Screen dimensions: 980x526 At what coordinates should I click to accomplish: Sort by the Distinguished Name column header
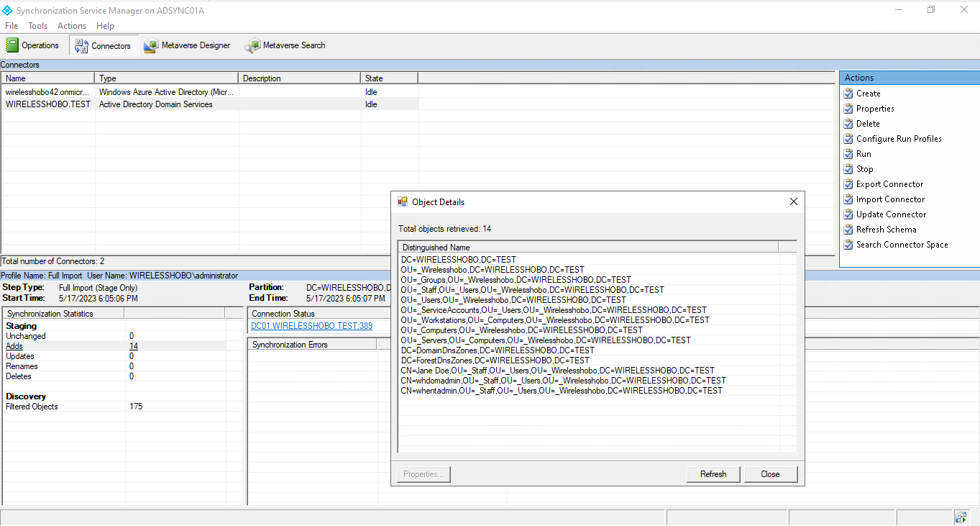[587, 248]
